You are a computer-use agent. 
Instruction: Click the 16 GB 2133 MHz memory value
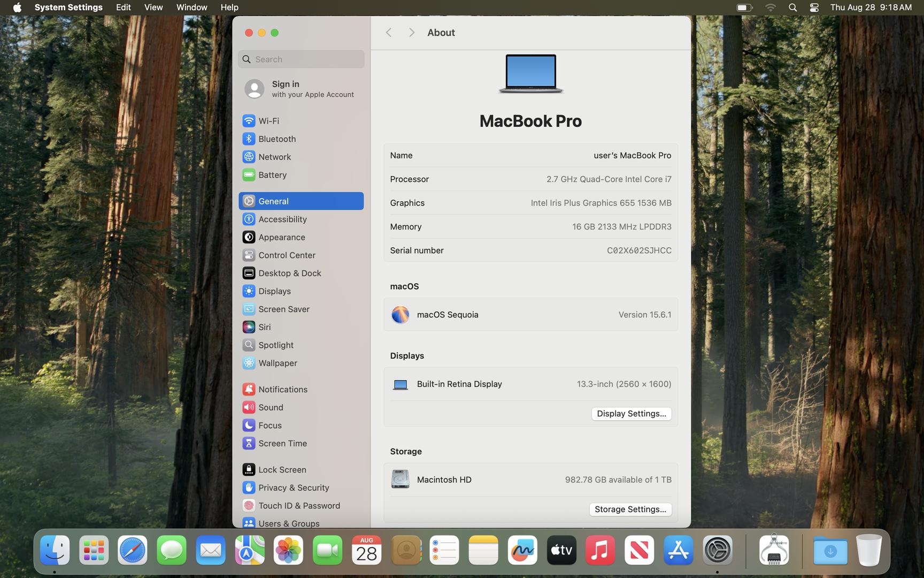[x=621, y=227]
